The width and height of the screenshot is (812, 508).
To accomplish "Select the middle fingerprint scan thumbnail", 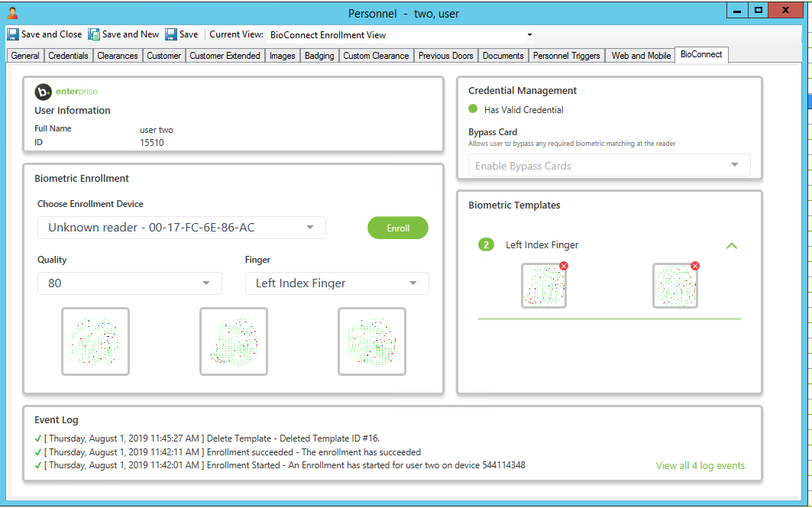I will 234,341.
